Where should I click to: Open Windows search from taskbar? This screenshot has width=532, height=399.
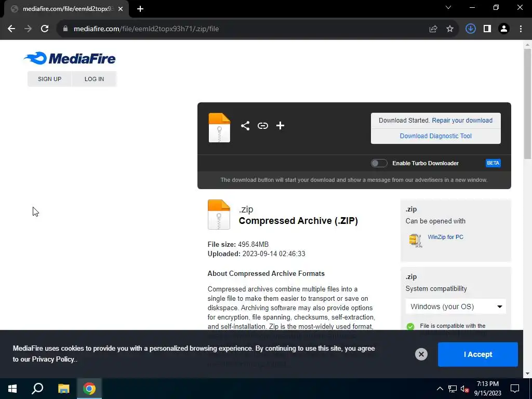pos(37,389)
